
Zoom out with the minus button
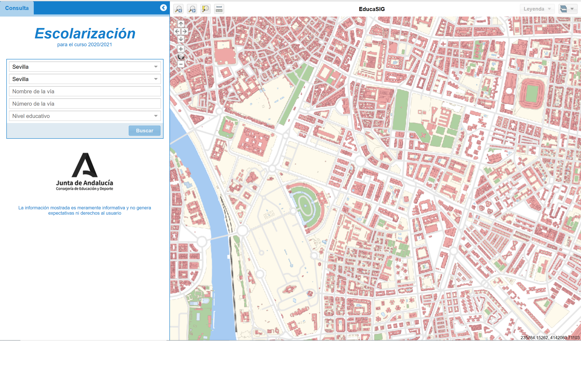(x=181, y=64)
